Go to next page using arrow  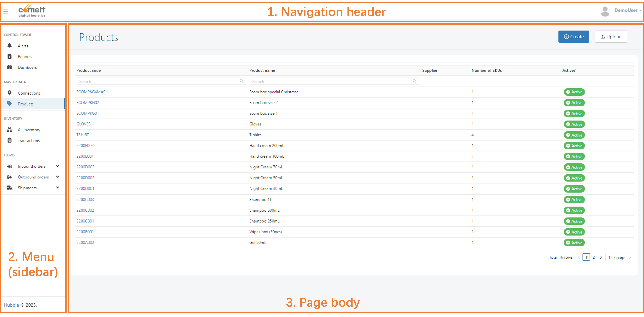coord(601,257)
